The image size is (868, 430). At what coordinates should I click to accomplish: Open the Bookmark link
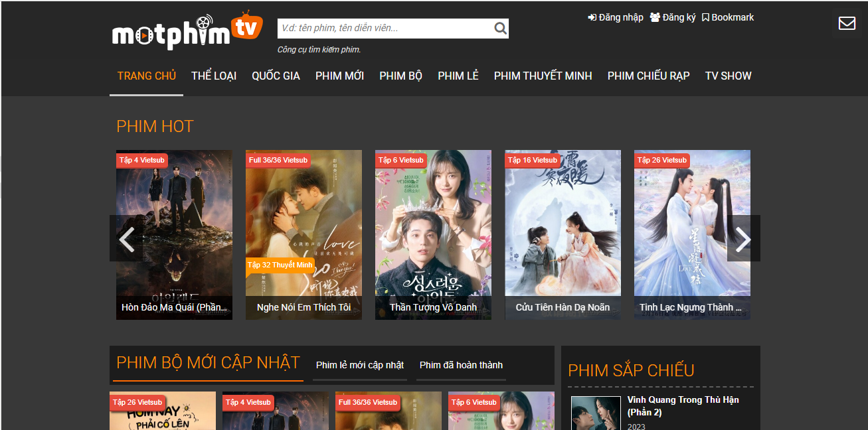(x=728, y=17)
